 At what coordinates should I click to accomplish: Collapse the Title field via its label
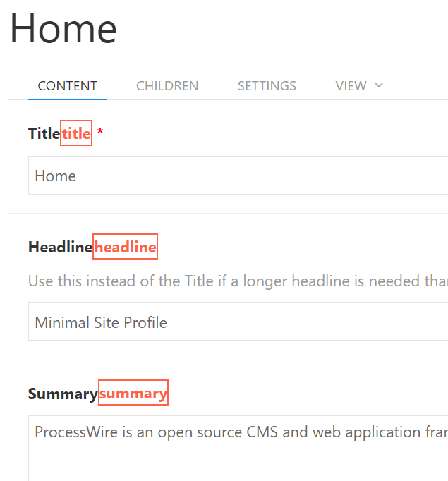[44, 133]
